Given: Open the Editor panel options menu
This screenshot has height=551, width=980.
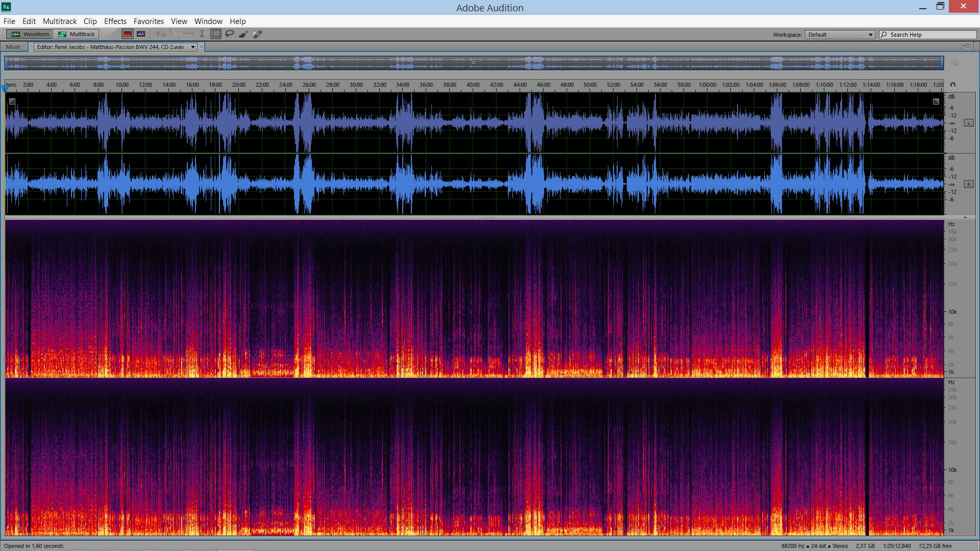Looking at the screenshot, I should pos(967,46).
